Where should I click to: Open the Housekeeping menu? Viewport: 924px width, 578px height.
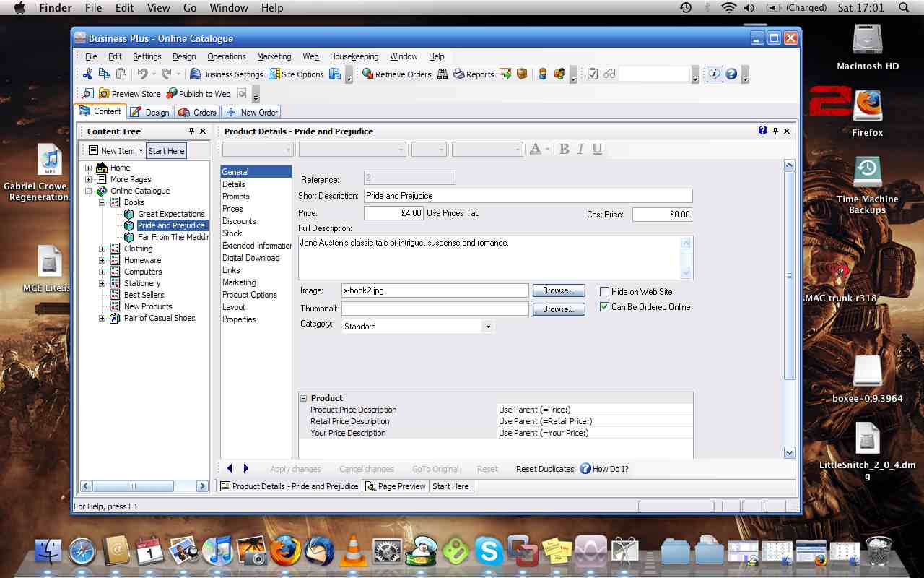point(354,56)
